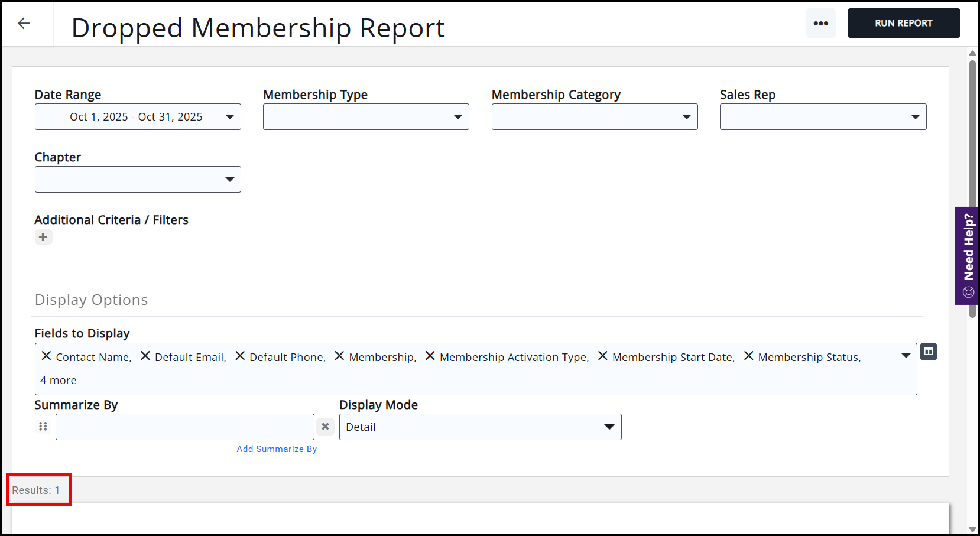Expand the Membership Type dropdown

click(x=366, y=117)
